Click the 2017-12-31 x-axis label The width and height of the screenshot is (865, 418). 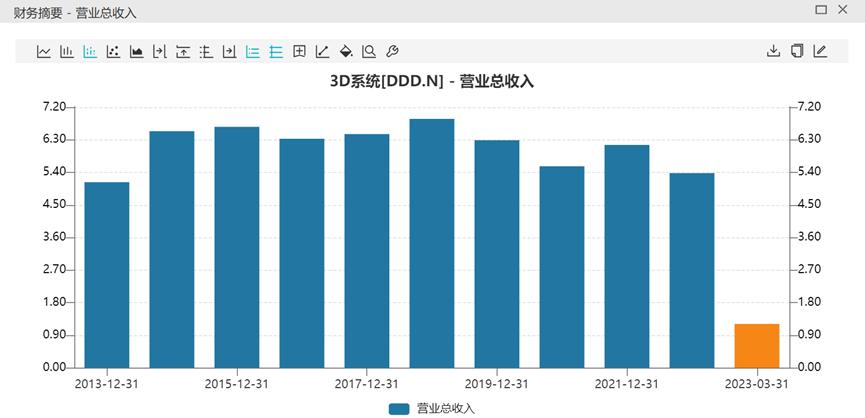pyautogui.click(x=366, y=384)
